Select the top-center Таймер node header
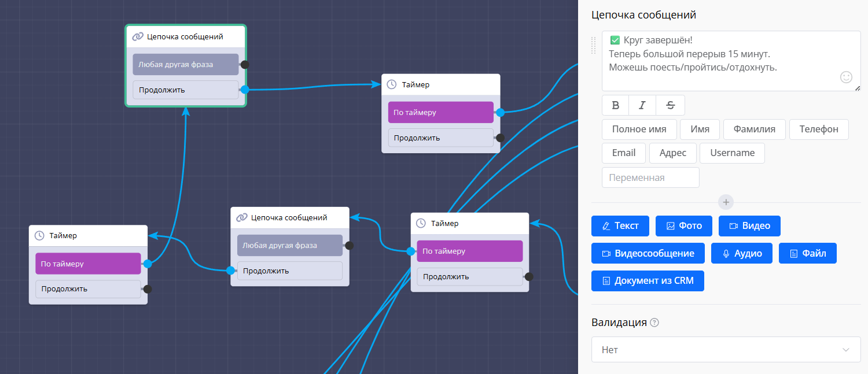The height and width of the screenshot is (374, 868). click(440, 84)
